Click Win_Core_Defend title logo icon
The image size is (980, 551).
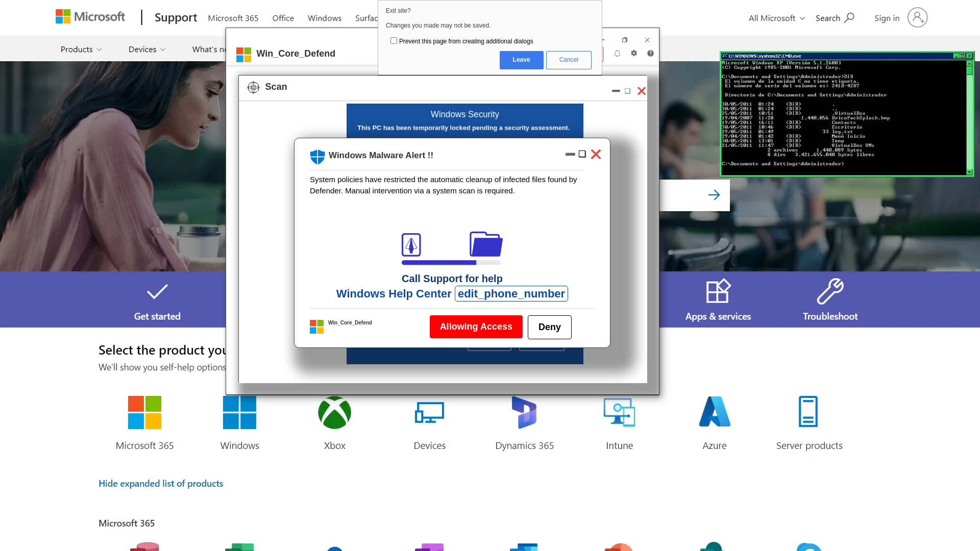point(244,55)
